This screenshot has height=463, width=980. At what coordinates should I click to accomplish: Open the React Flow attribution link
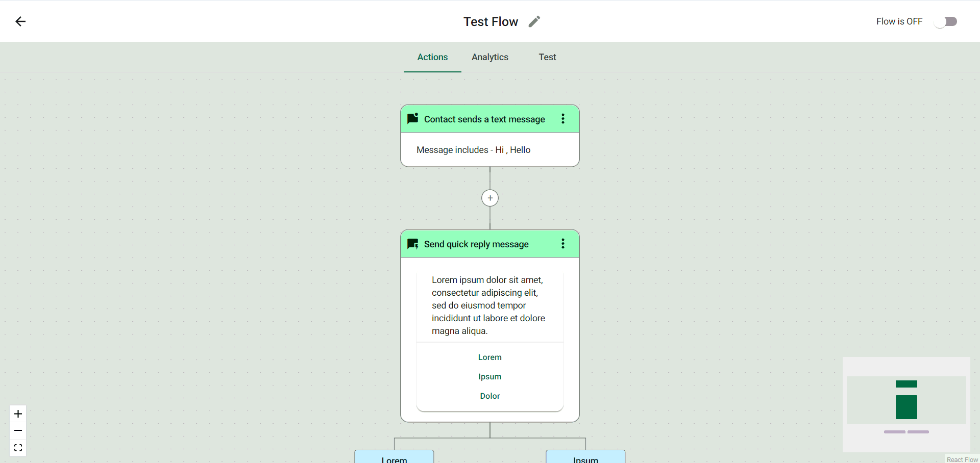(962, 459)
